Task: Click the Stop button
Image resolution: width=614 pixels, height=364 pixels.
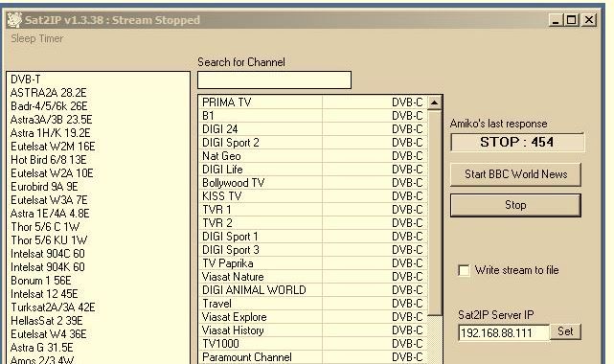Action: [515, 205]
